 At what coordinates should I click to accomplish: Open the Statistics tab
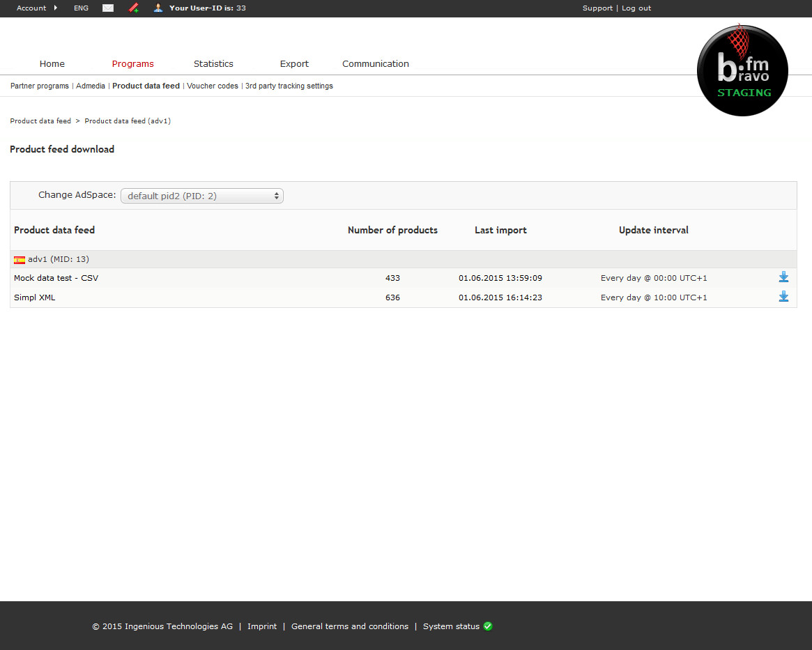pos(213,63)
